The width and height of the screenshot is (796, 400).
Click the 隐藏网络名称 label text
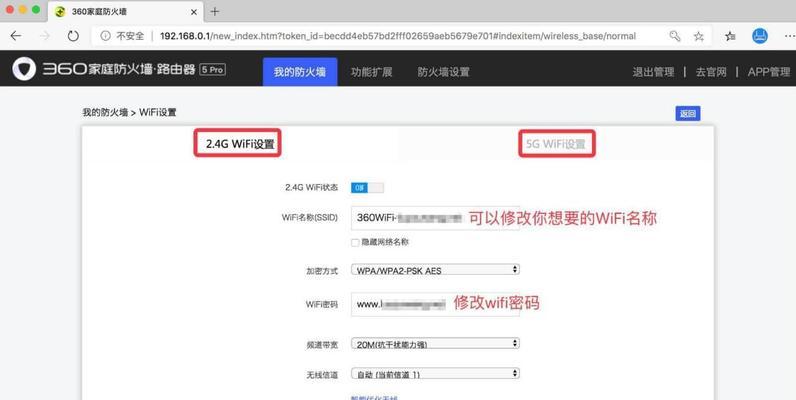pos(385,243)
